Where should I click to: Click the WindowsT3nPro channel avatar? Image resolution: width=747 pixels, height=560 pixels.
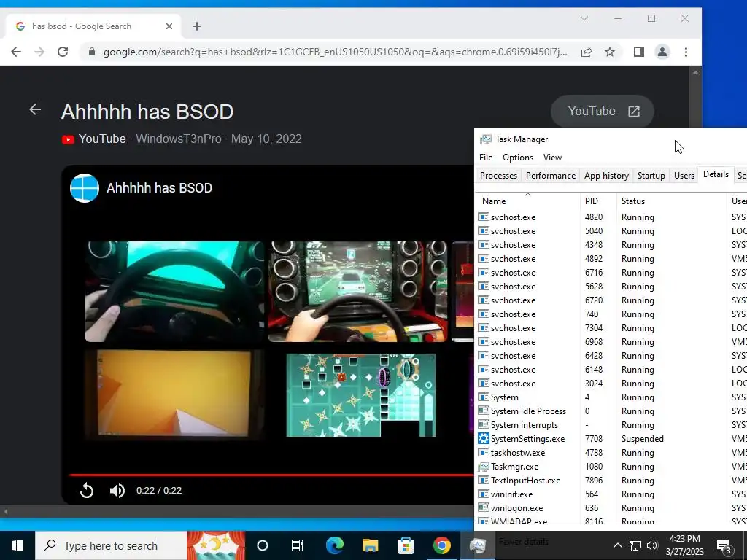pyautogui.click(x=85, y=188)
